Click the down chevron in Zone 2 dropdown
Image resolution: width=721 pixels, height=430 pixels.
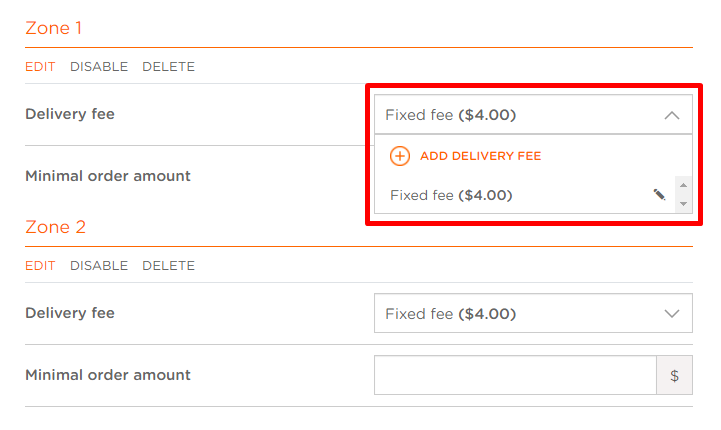pos(671,314)
